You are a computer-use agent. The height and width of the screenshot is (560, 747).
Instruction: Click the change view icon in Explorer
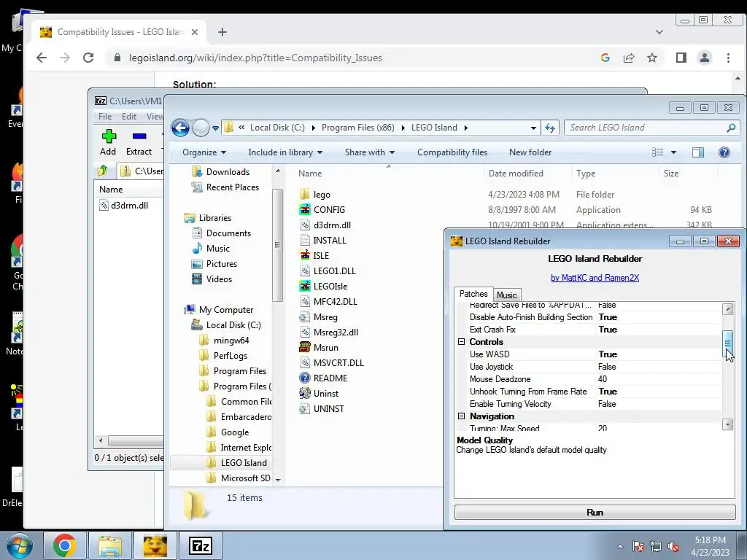[657, 152]
